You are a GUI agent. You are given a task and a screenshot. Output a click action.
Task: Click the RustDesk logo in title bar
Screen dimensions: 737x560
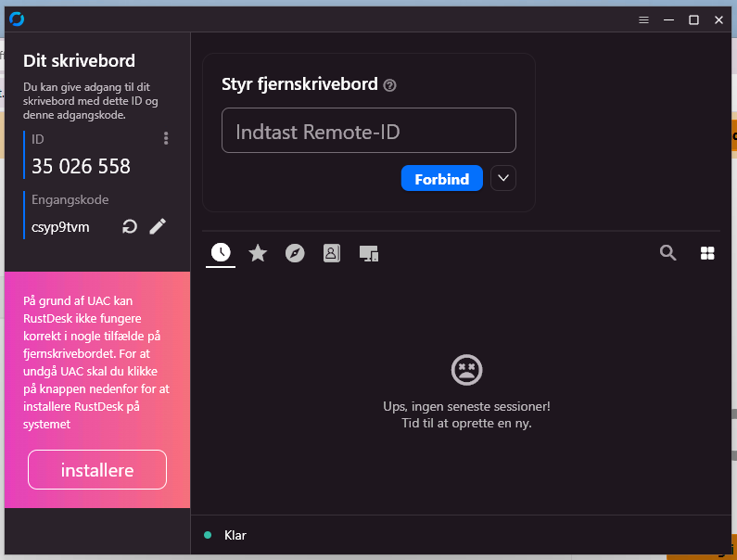pyautogui.click(x=16, y=19)
